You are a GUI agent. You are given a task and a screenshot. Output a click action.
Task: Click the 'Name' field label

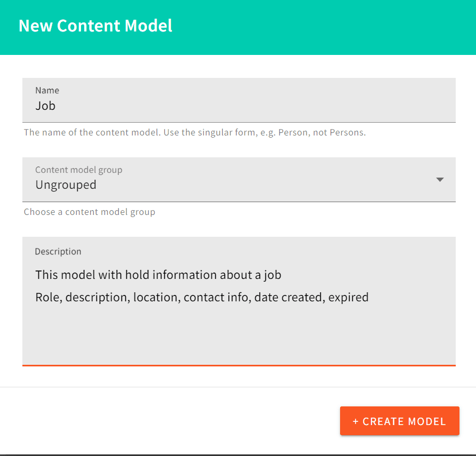[x=47, y=91]
